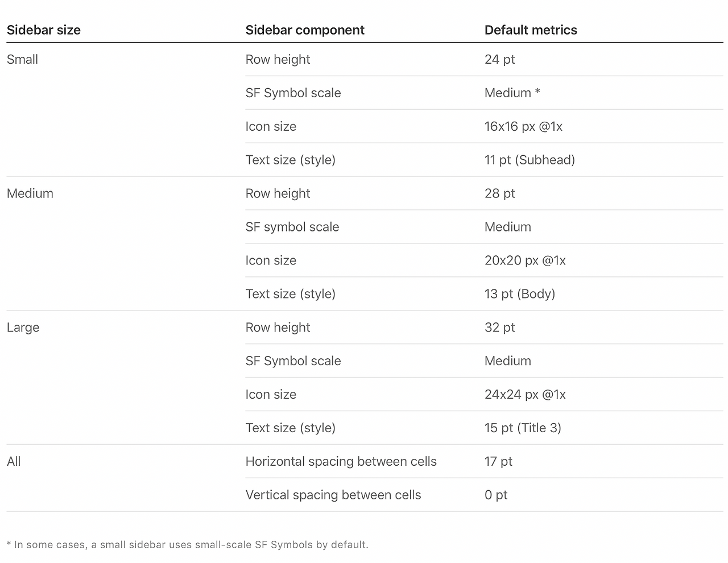Click the '32 pt' row height value
Image resolution: width=728 pixels, height=563 pixels.
coord(500,328)
